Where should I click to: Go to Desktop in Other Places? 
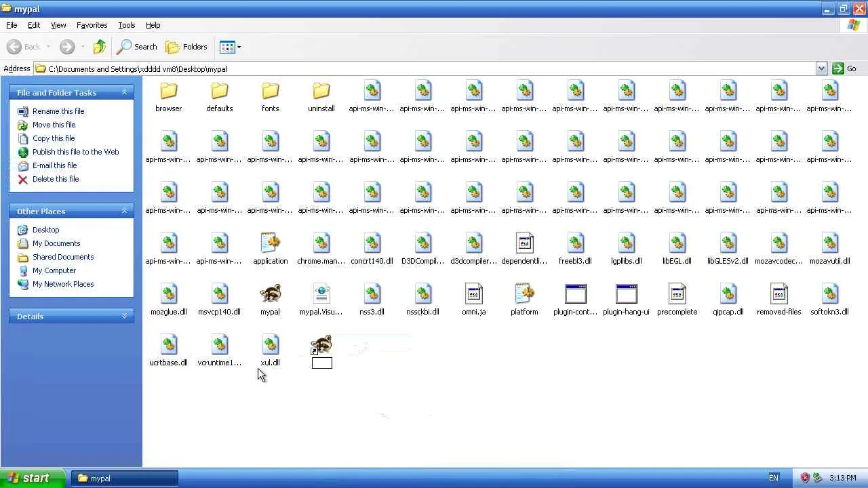[x=45, y=230]
